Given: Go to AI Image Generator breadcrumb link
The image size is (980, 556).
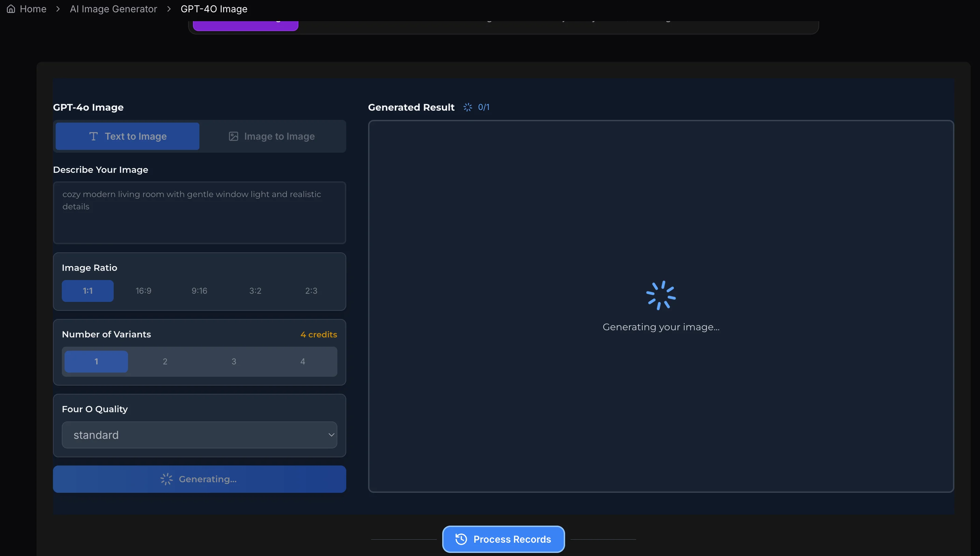Looking at the screenshot, I should click(113, 9).
